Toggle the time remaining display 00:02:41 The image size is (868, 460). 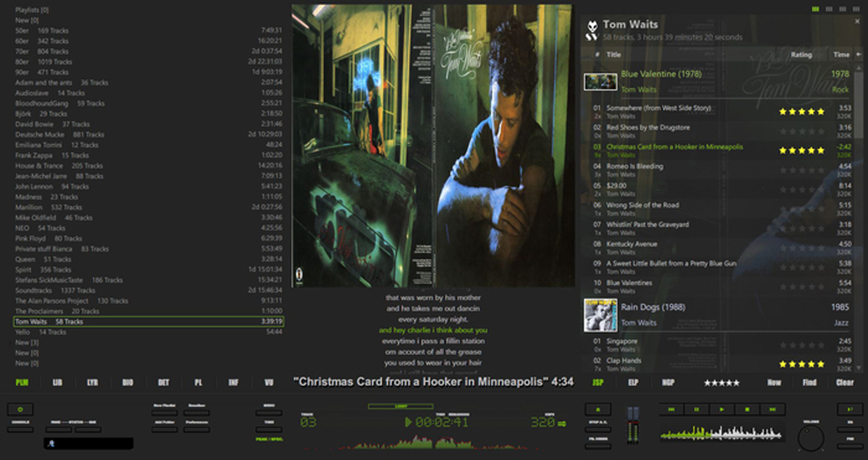pos(441,422)
